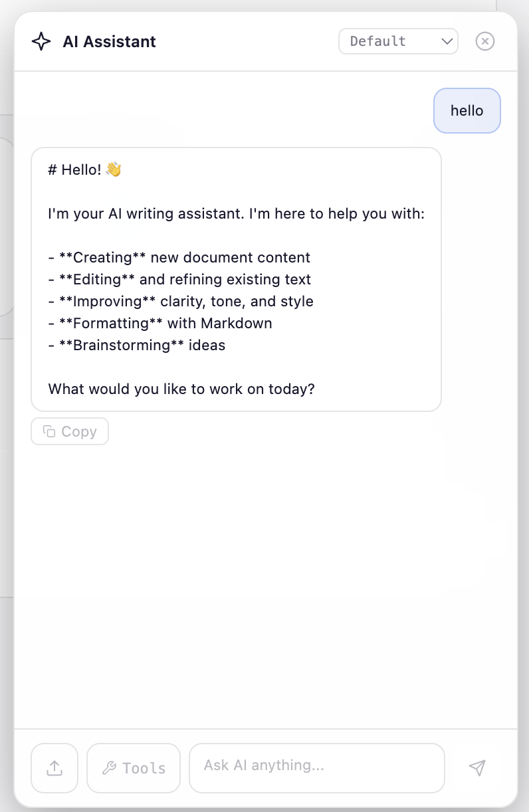Image resolution: width=529 pixels, height=812 pixels.
Task: Click the upload attachment icon
Action: [54, 767]
